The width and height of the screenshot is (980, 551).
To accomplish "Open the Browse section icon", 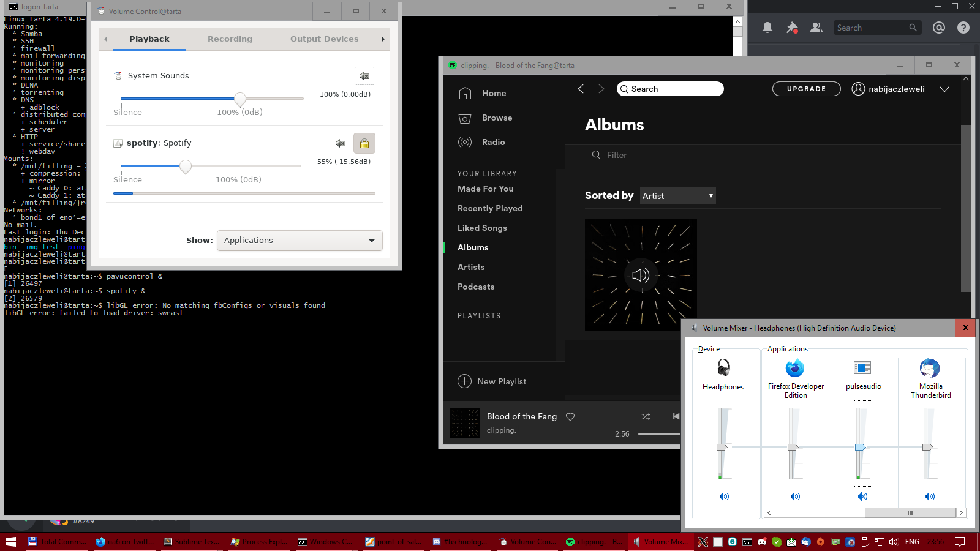I will (465, 118).
